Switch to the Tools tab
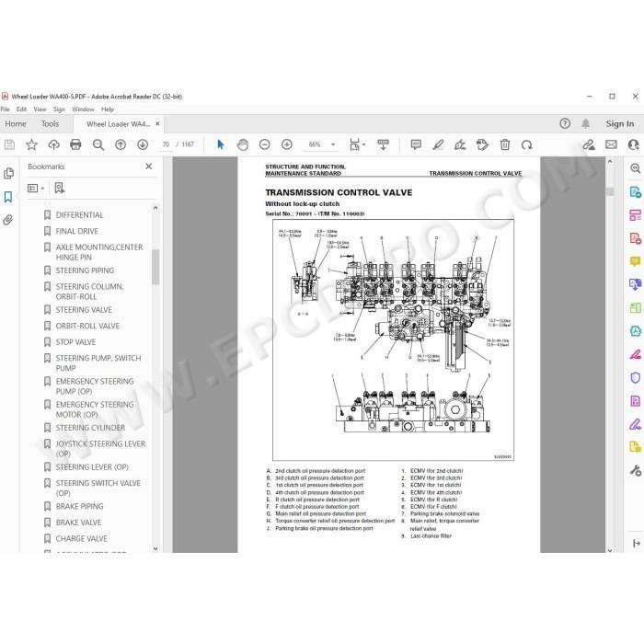This screenshot has width=644, height=644. tap(50, 123)
